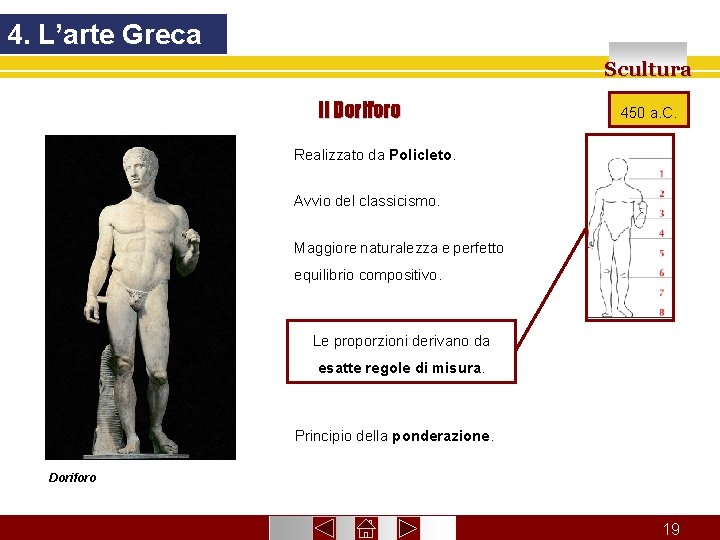Image resolution: width=720 pixels, height=540 pixels.
Task: Click the 'Doriforo' image caption
Action: [73, 478]
